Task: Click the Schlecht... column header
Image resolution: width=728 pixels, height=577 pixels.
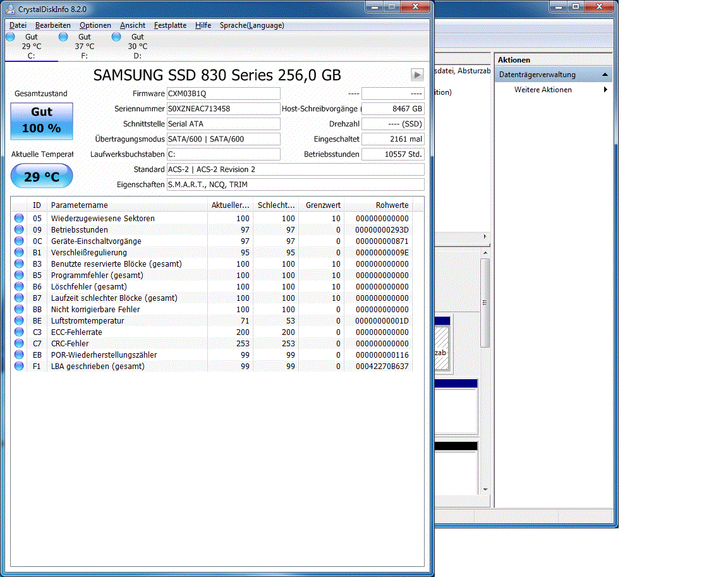Action: [276, 205]
